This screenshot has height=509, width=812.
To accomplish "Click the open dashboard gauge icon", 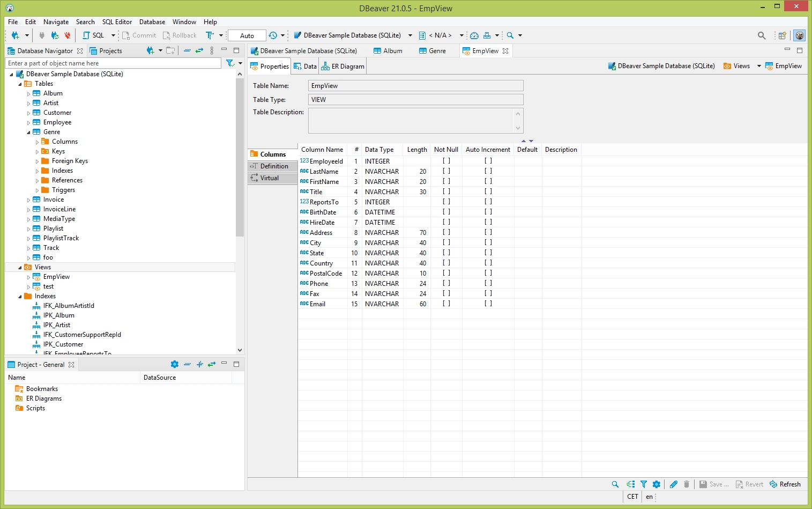I will point(474,35).
